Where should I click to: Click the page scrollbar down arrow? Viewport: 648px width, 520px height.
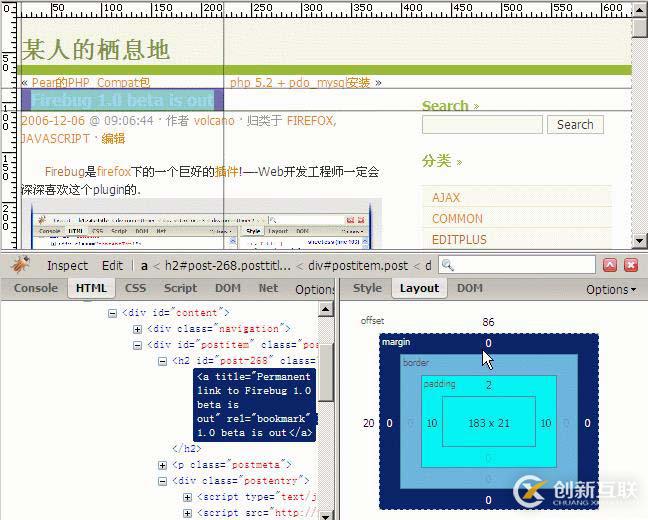[x=639, y=241]
